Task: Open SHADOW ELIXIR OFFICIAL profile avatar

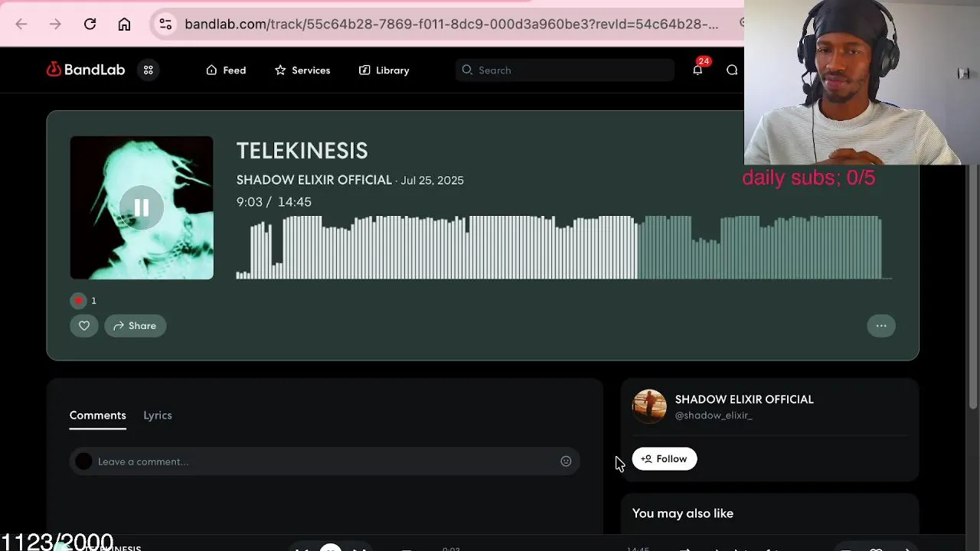Action: point(649,406)
